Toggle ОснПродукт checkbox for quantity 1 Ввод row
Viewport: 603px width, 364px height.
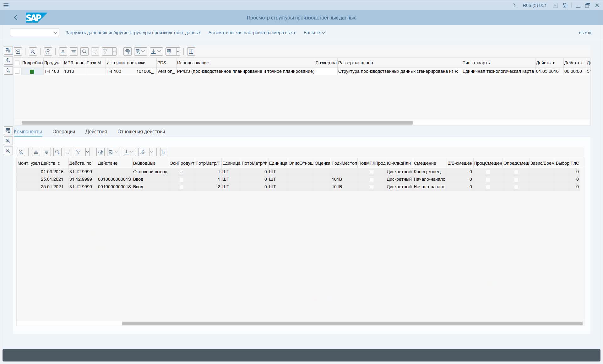tap(182, 179)
